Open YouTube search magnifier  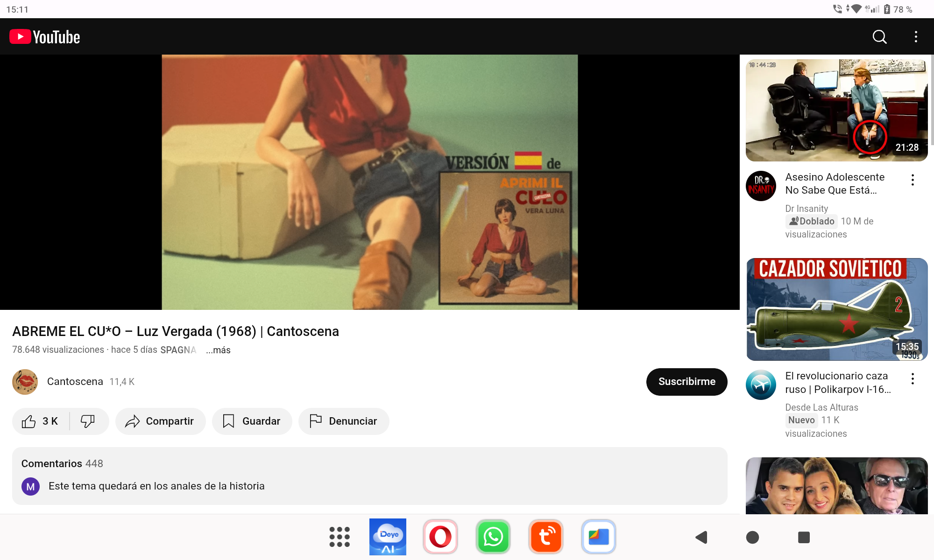tap(880, 37)
